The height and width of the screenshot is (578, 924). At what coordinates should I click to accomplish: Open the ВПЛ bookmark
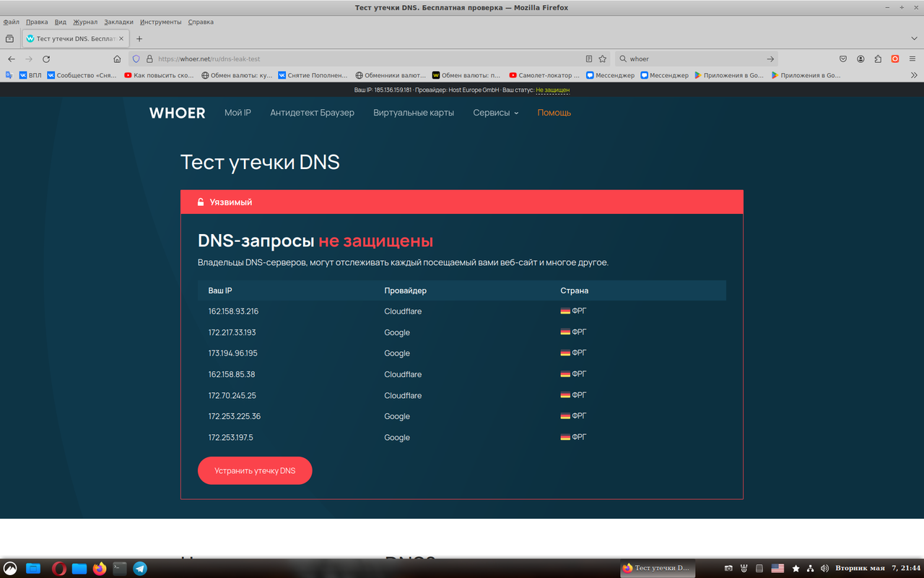tap(30, 75)
